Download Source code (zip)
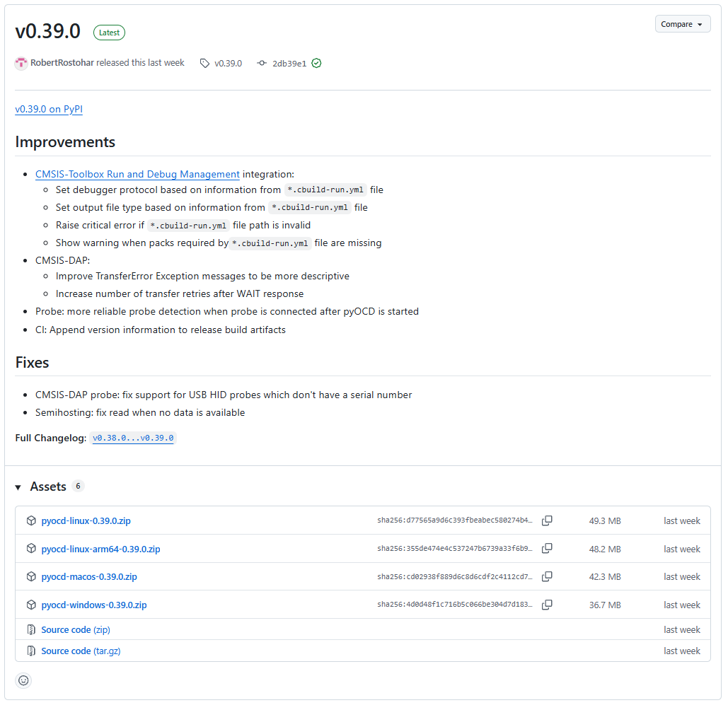 [x=76, y=629]
